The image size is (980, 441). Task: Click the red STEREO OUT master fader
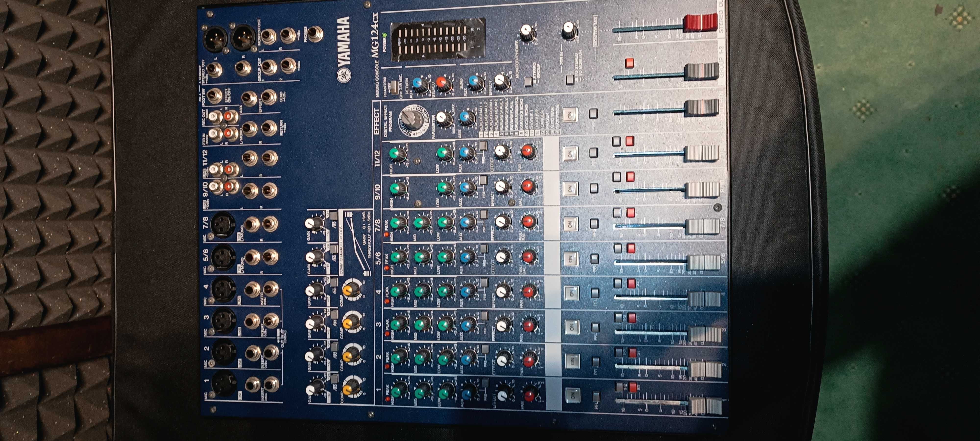[x=700, y=23]
